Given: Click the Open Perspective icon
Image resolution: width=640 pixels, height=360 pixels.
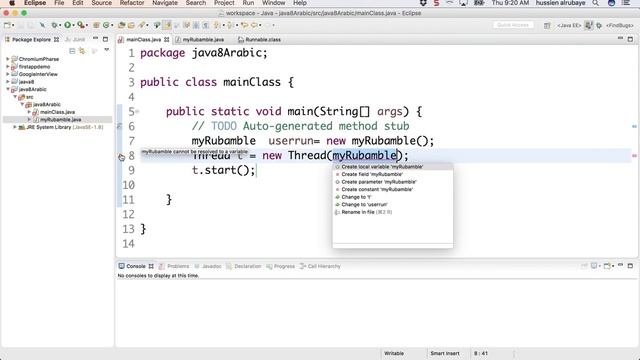Looking at the screenshot, I should click(547, 26).
